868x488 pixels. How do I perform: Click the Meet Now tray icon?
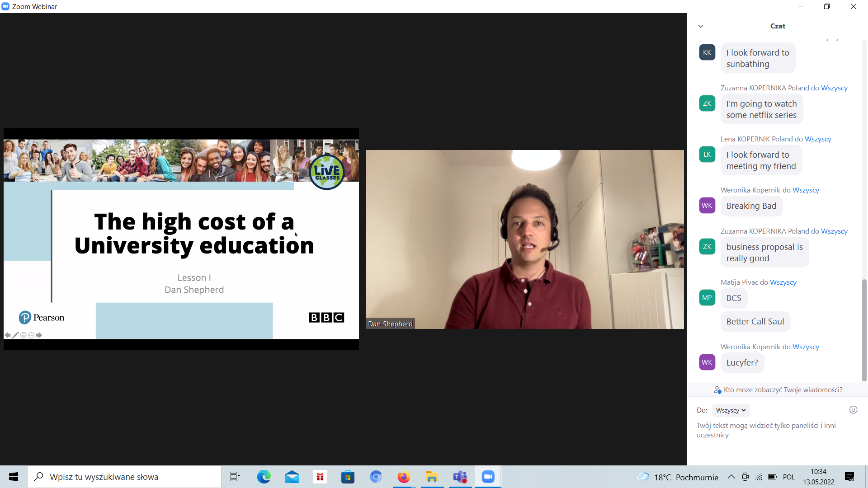click(745, 477)
